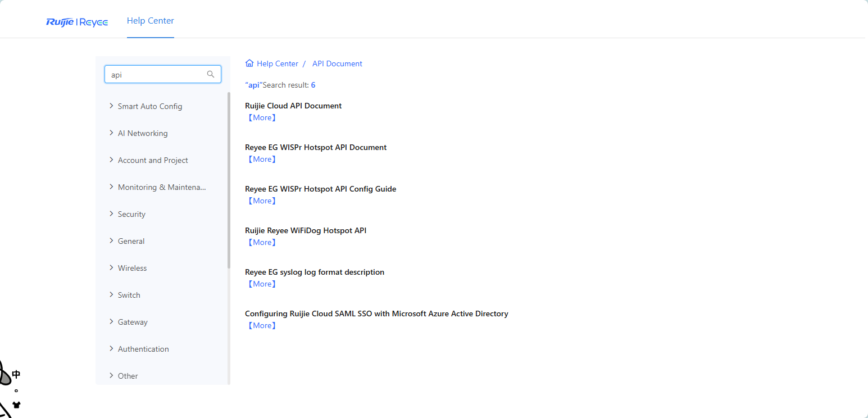Viewport: 868px width, 418px height.
Task: Select Security in sidebar
Action: (131, 214)
